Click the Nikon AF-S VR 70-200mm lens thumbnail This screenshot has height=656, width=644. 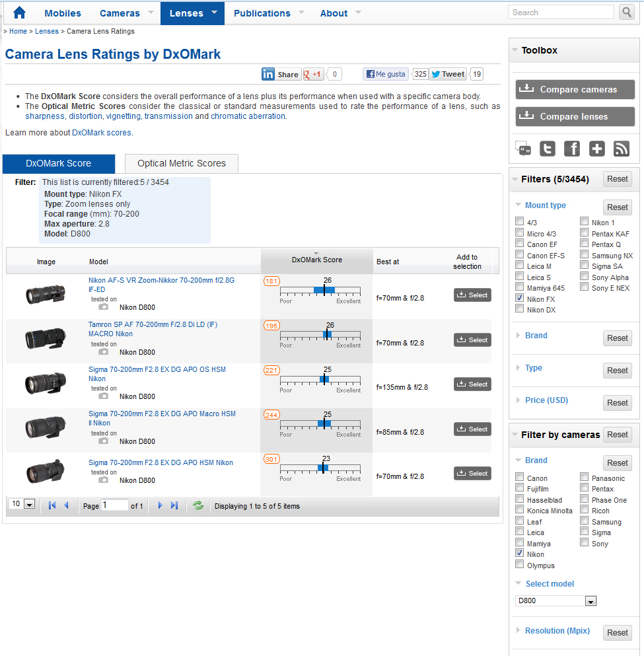(45, 294)
